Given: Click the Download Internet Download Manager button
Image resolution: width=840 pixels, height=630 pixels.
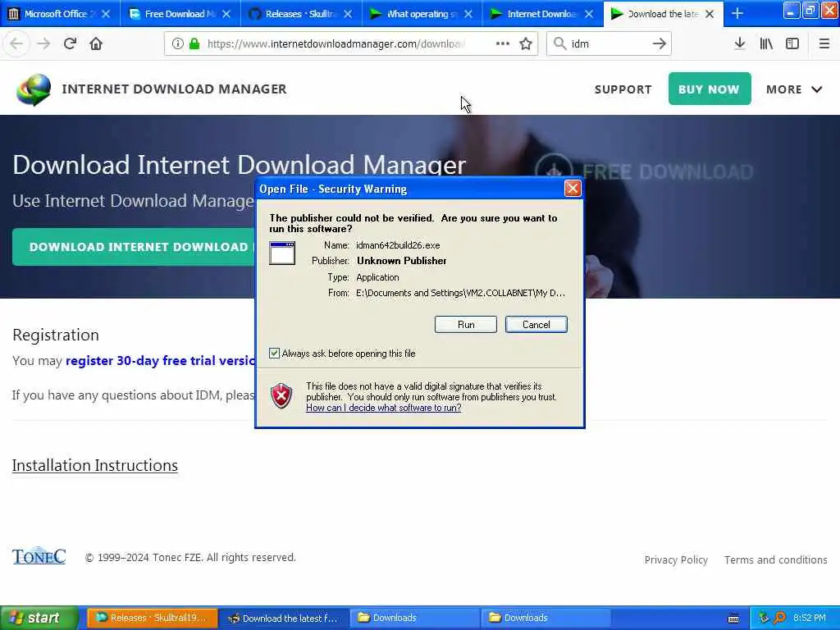Looking at the screenshot, I should coord(134,247).
